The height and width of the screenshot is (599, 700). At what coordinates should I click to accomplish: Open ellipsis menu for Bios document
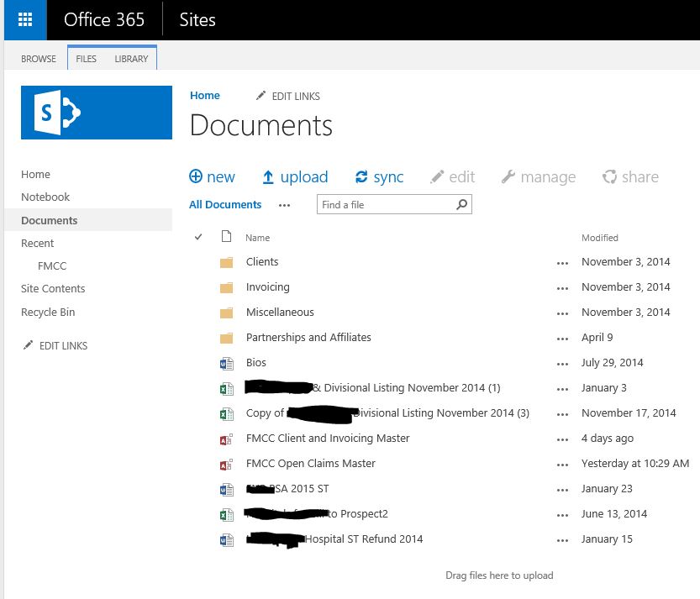click(x=562, y=363)
